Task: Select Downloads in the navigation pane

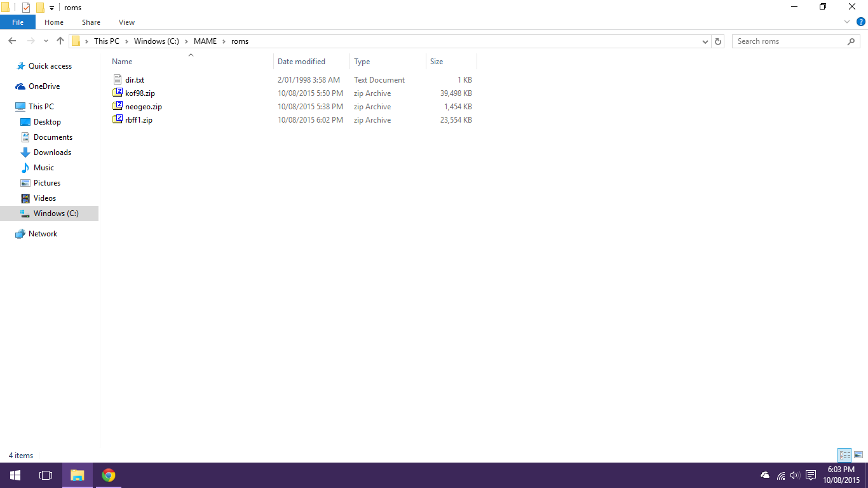Action: click(52, 152)
